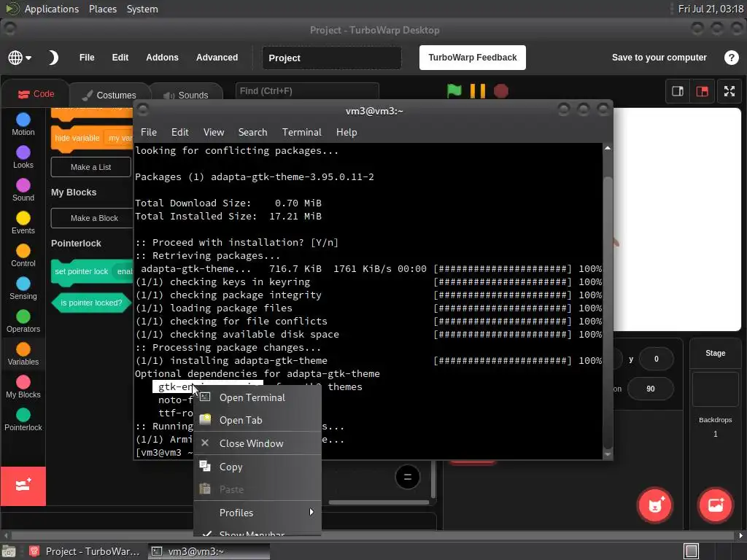Click the Make a Block button

91,218
